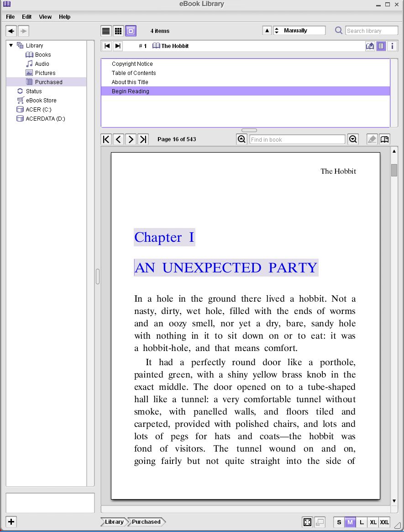
Task: Toggle the table of contents panel
Action: pos(381,46)
